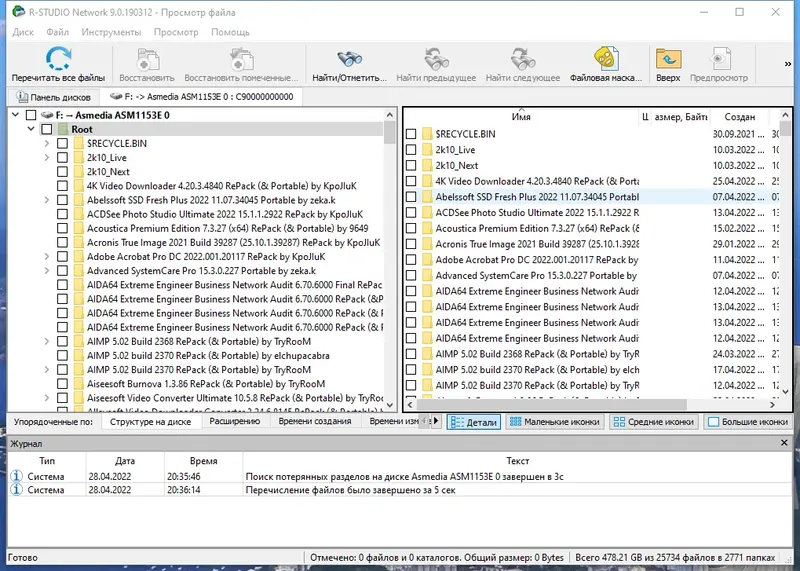Click the Размер, Байт column header

pos(681,117)
